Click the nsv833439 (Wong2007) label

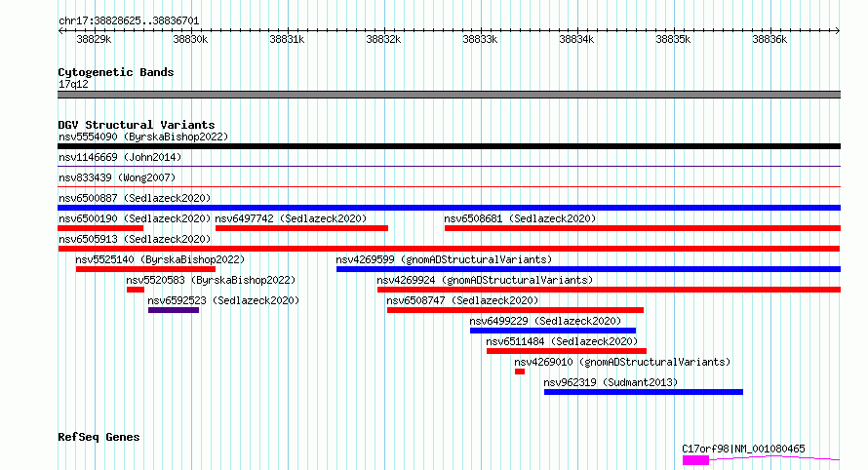point(117,177)
